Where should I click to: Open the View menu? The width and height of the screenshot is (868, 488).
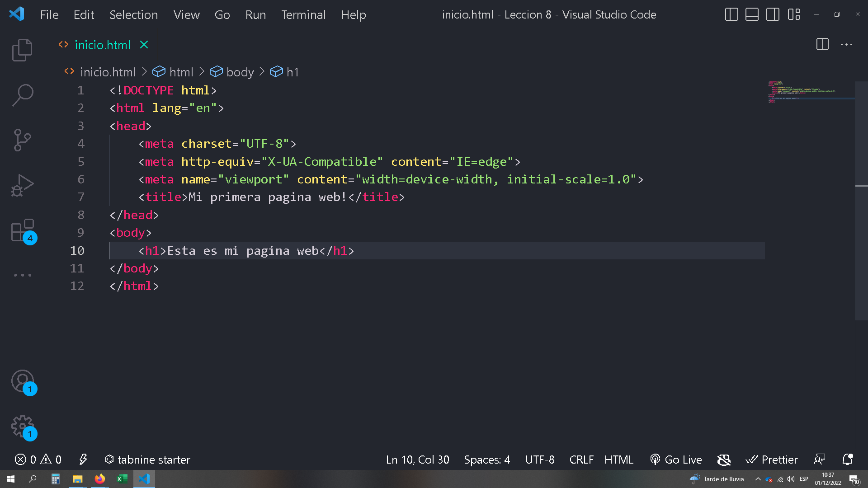tap(186, 15)
